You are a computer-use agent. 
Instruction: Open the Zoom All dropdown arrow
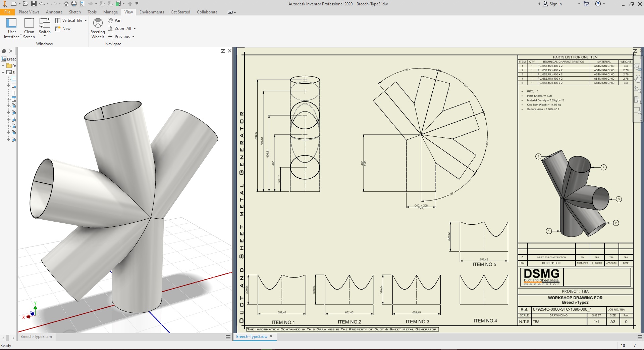coord(135,29)
